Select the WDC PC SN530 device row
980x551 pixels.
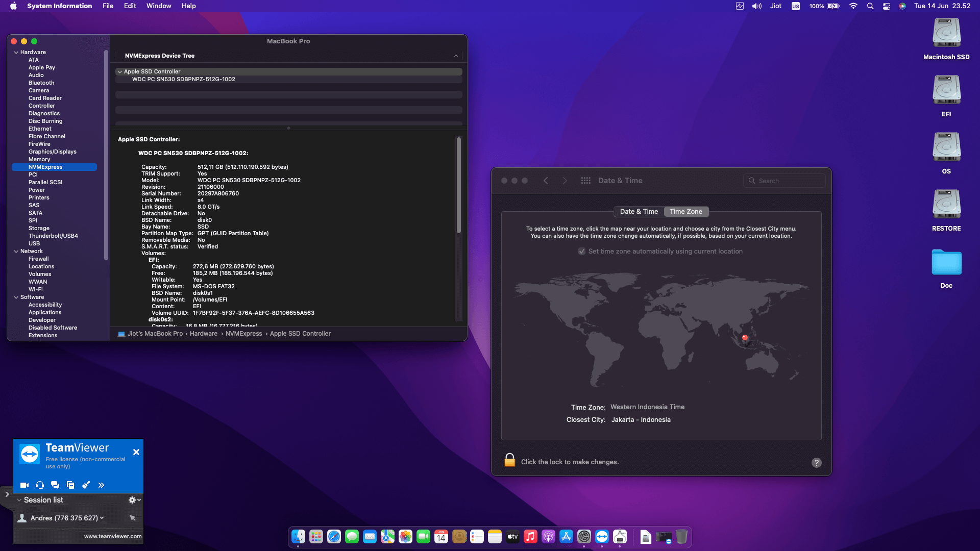point(289,80)
